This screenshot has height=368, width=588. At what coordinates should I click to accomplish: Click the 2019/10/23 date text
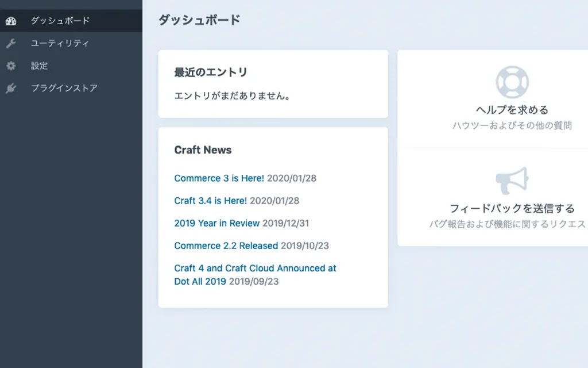point(305,246)
